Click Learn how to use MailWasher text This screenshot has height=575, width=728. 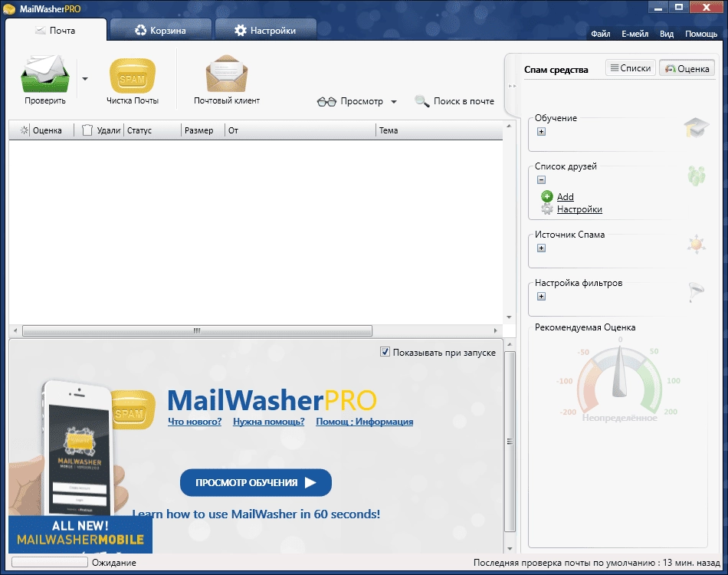(x=256, y=514)
